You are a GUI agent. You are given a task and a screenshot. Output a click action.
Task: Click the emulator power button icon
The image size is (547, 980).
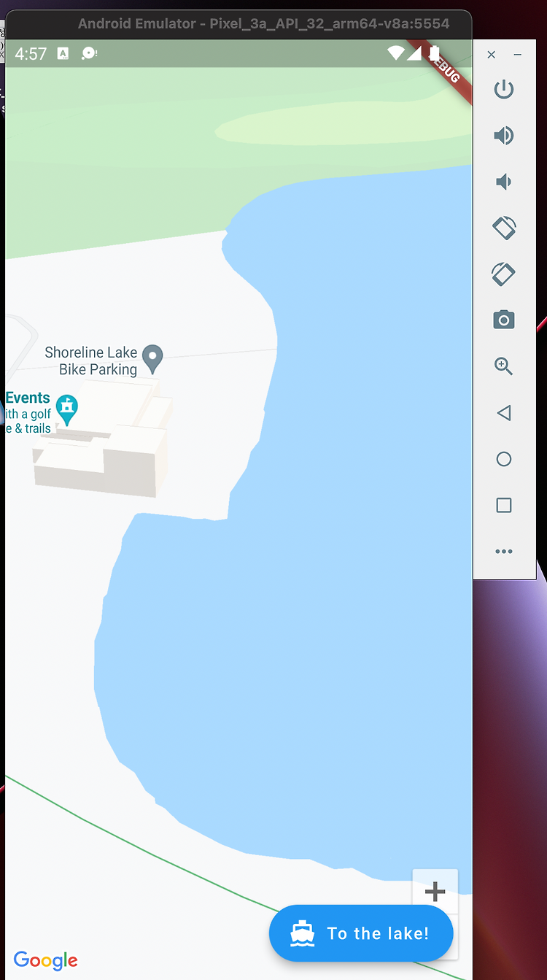tap(504, 90)
